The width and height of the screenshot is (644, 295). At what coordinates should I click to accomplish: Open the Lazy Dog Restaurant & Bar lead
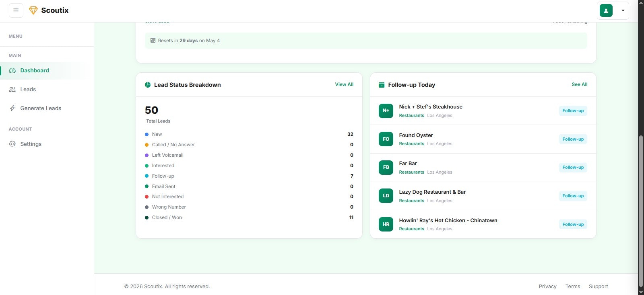click(x=432, y=192)
